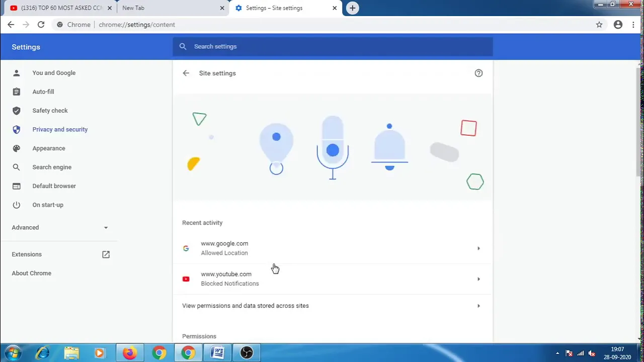Open the Chrome three-dot menu
The image size is (644, 362).
633,25
